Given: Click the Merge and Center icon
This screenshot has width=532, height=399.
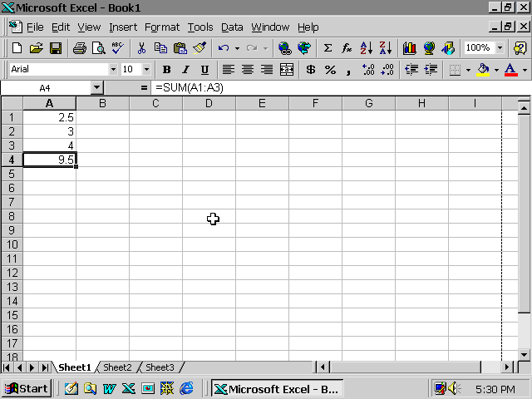Looking at the screenshot, I should [x=287, y=70].
